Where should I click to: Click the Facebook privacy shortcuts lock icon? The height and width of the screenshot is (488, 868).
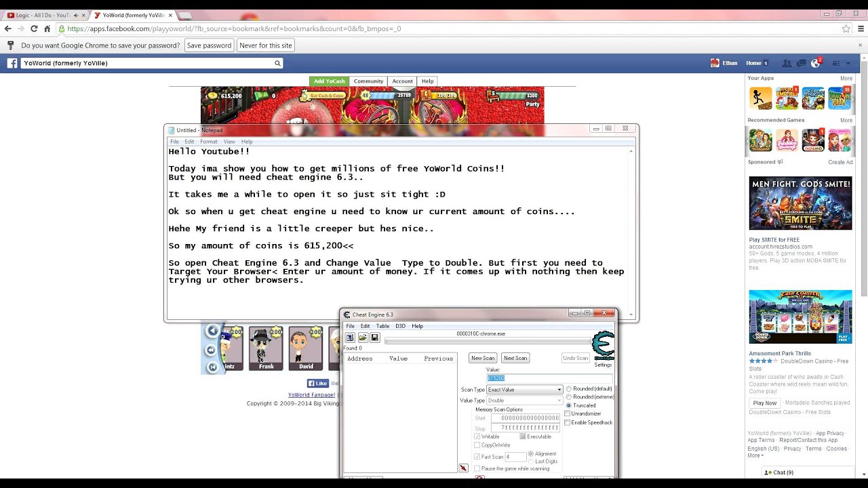(836, 63)
